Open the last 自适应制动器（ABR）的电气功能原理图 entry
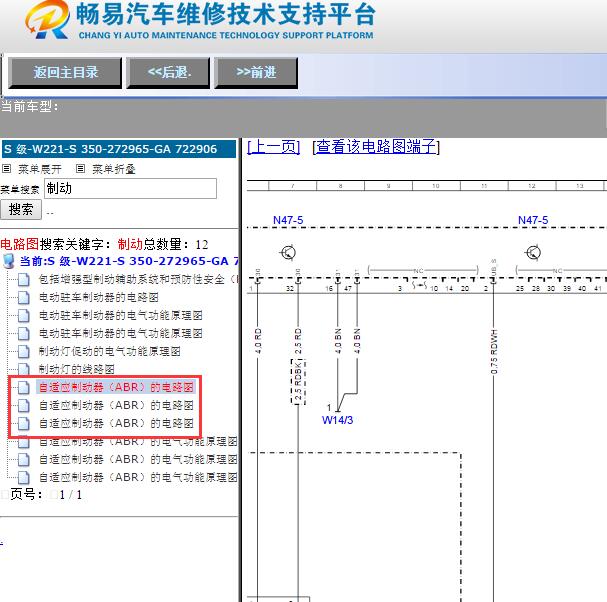607x602 pixels. (138, 477)
